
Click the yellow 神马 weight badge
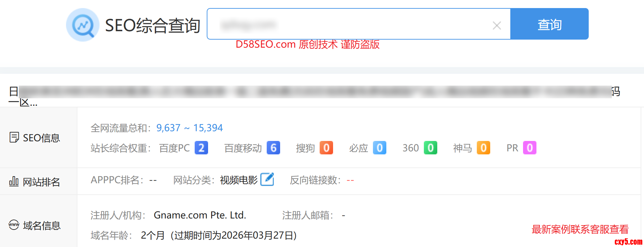click(x=484, y=148)
